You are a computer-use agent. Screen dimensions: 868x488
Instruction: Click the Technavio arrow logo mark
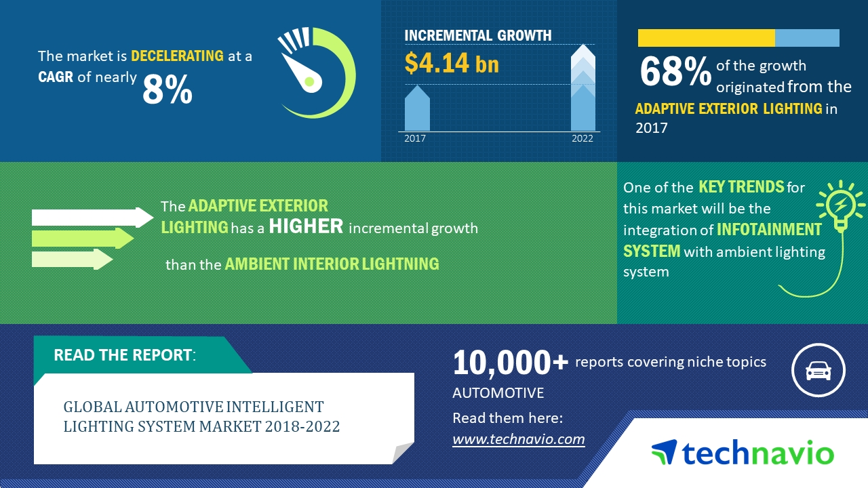tap(664, 452)
